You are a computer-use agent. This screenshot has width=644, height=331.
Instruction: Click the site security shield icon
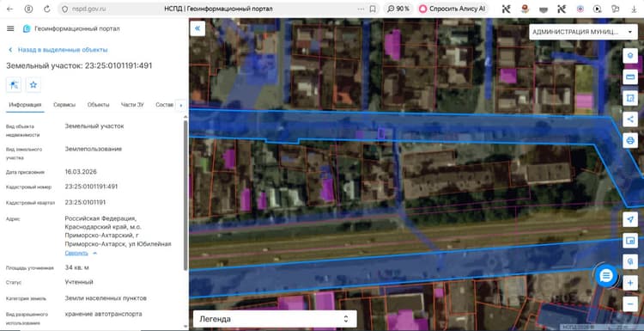point(64,9)
